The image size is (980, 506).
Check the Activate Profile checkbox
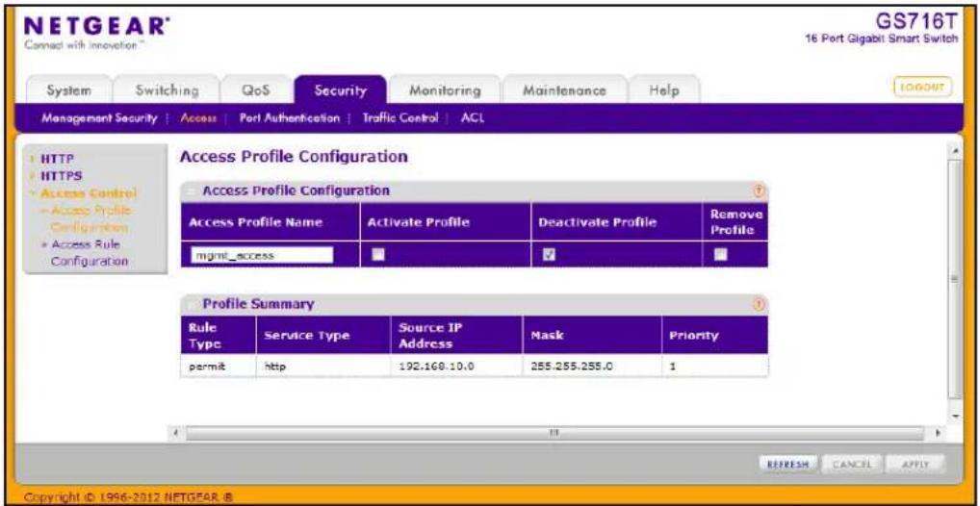(376, 254)
